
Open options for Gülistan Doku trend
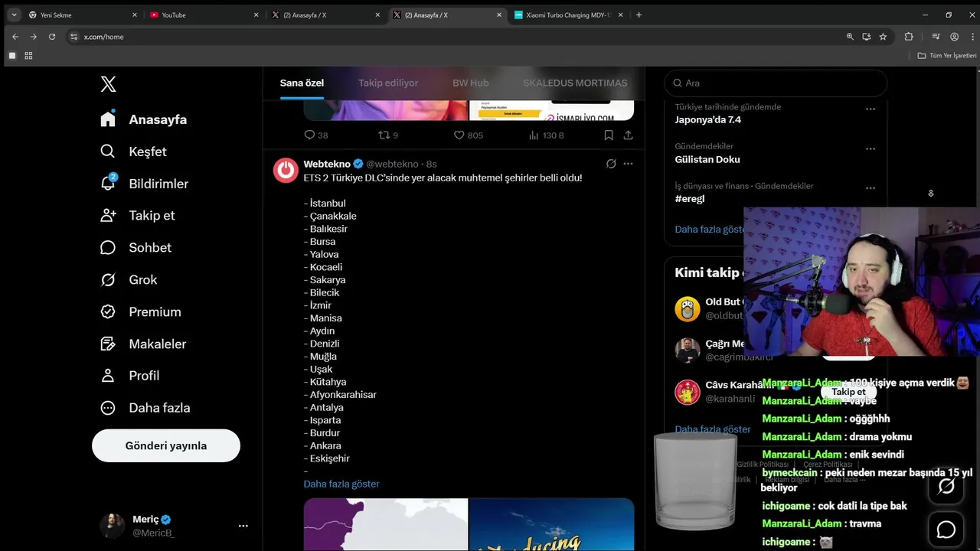(x=871, y=148)
